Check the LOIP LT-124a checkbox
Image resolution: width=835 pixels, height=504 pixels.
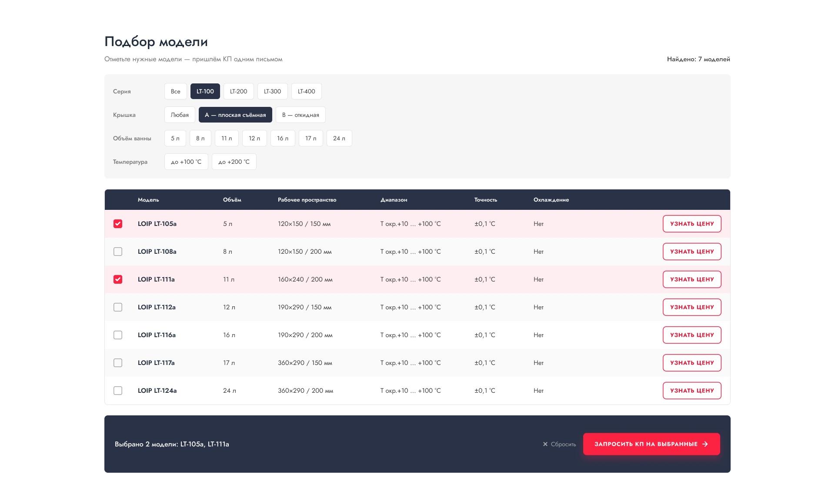click(118, 391)
